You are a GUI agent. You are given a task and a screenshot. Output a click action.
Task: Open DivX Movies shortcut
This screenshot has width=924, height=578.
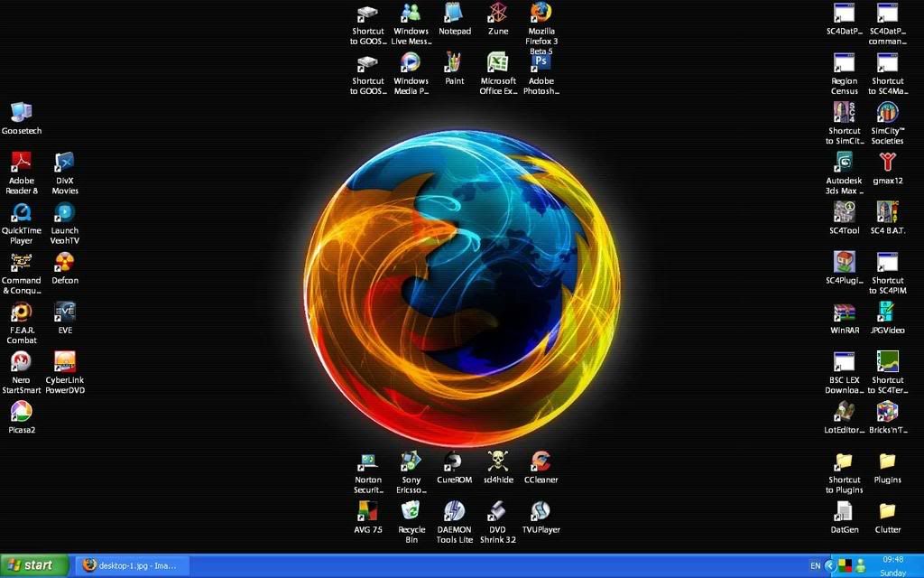pos(65,162)
